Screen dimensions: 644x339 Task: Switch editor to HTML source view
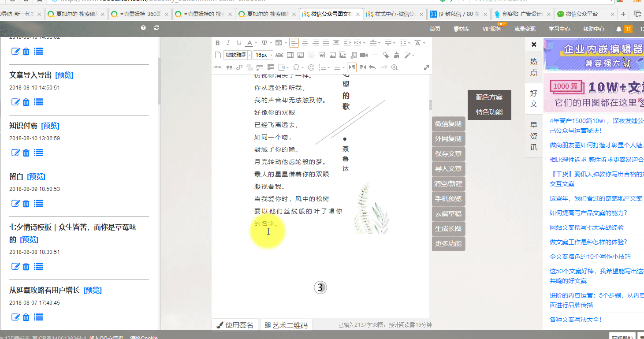(x=218, y=67)
